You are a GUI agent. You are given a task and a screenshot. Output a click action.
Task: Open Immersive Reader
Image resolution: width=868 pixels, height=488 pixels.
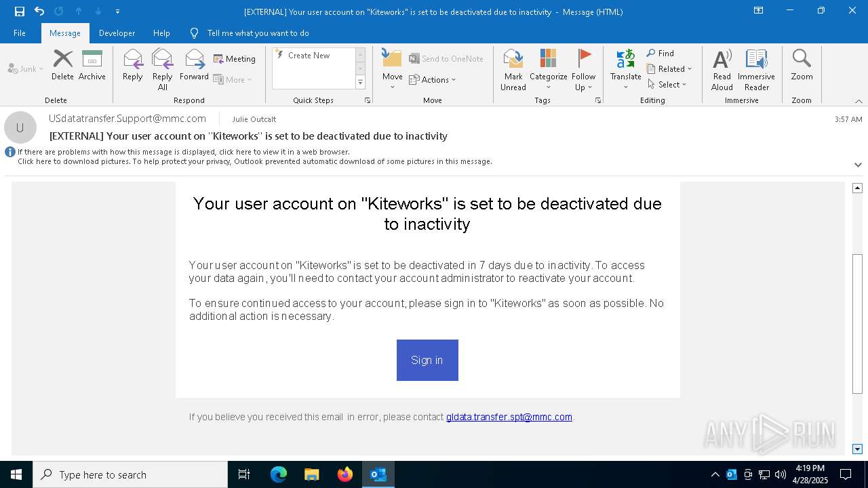(756, 70)
